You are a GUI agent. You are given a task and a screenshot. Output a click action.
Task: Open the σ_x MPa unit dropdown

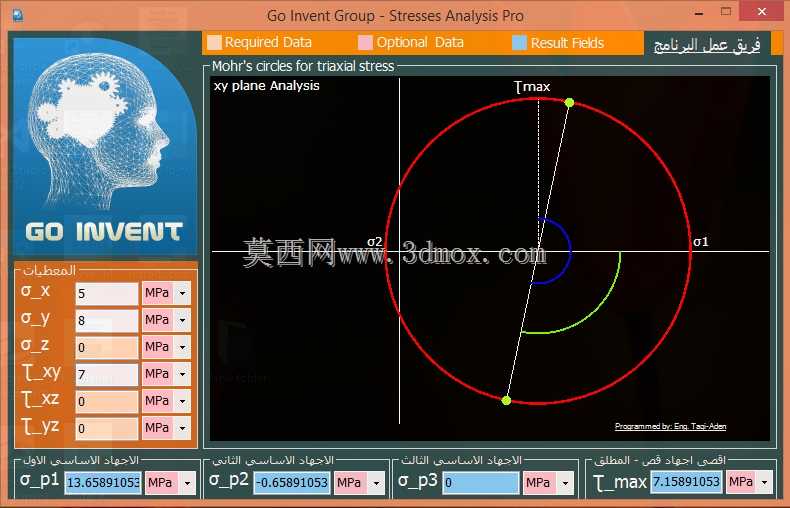coord(182,293)
